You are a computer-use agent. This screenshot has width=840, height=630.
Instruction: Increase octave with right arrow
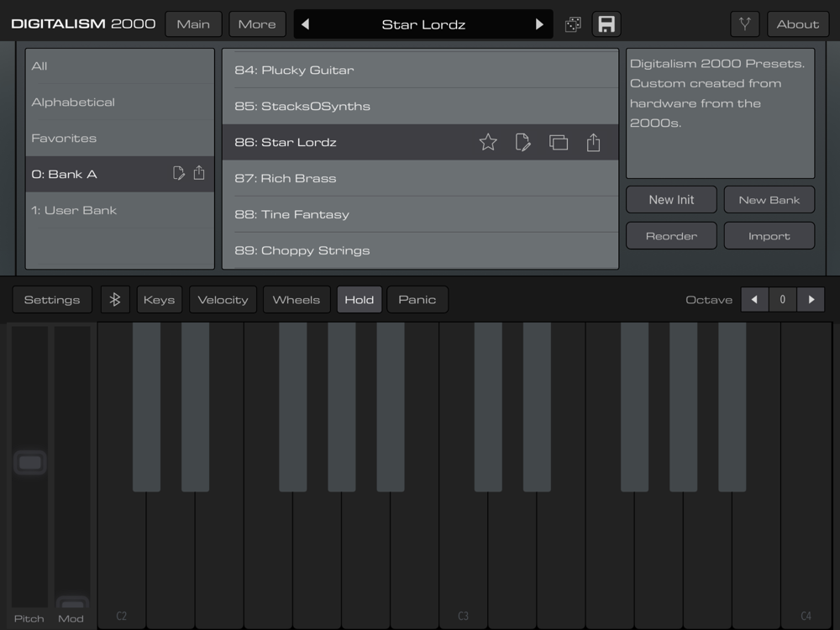[811, 300]
